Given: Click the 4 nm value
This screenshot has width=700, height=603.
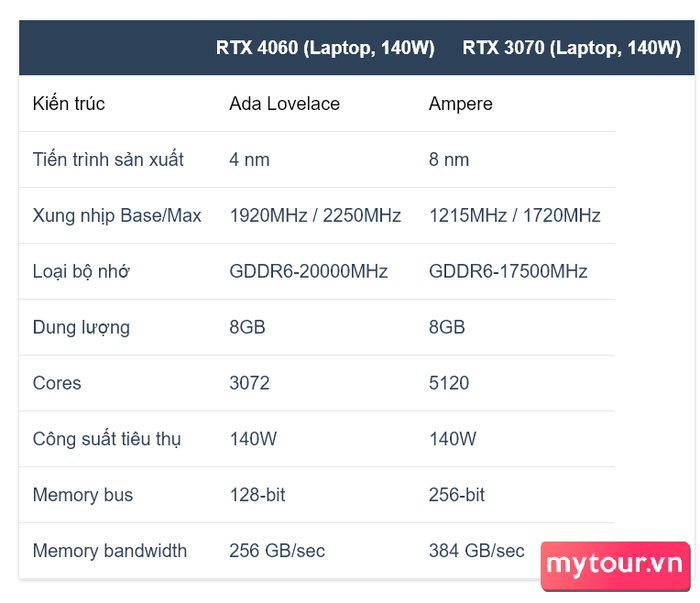Looking at the screenshot, I should [249, 160].
